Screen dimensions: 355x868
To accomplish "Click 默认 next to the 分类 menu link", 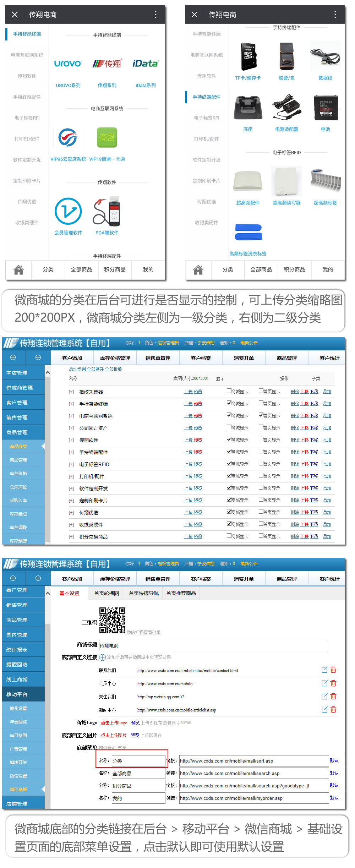I will (x=334, y=760).
